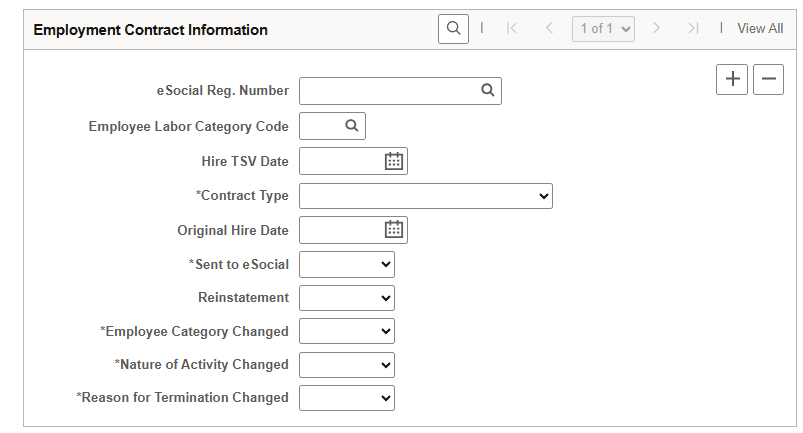The image size is (803, 433).
Task: Open Employee Labor Category Code lookup
Action: [352, 126]
